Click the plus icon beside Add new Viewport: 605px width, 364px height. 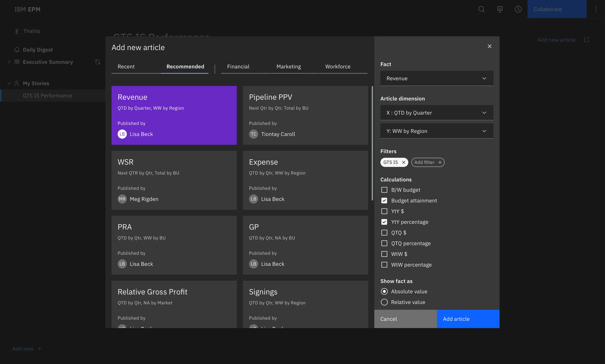(x=40, y=348)
